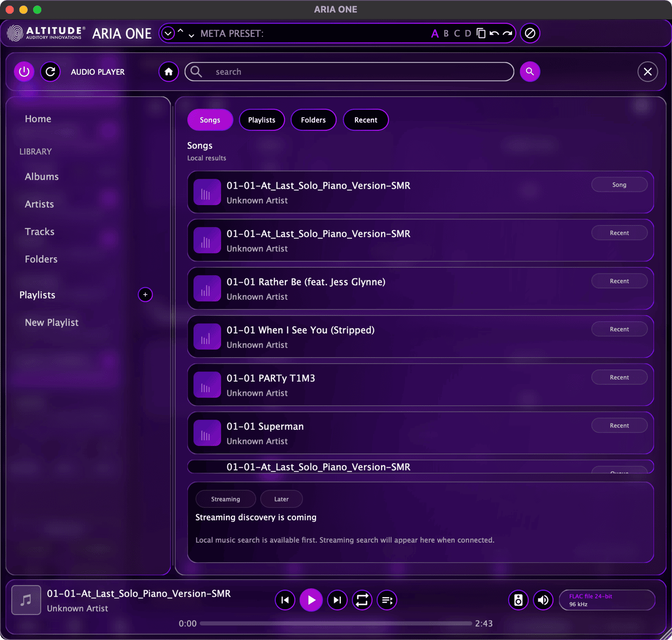Activate preset slot D
This screenshot has width=672, height=640.
(x=468, y=34)
